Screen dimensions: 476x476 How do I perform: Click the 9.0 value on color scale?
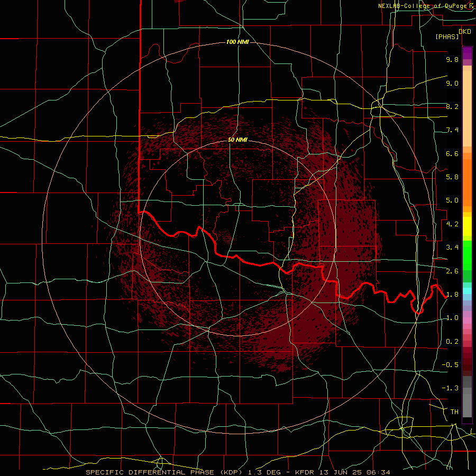452,83
